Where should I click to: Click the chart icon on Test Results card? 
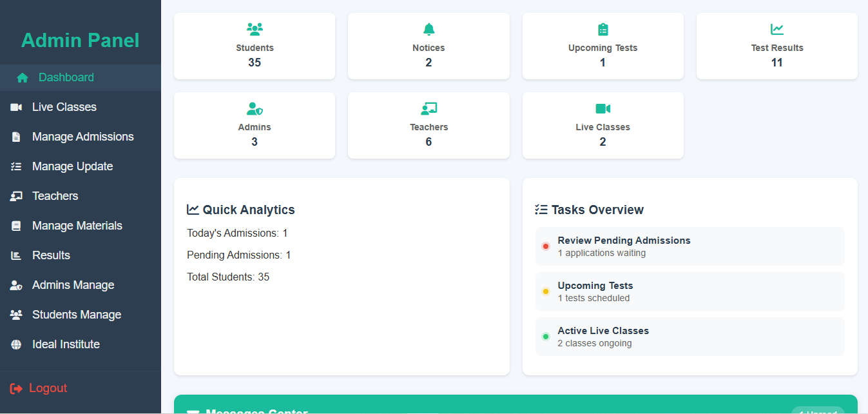776,29
